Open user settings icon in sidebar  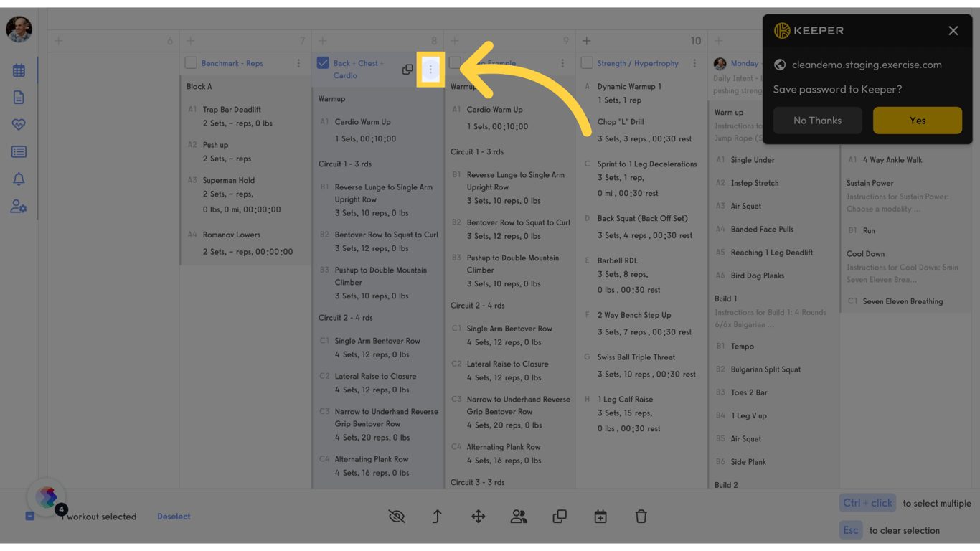(19, 207)
